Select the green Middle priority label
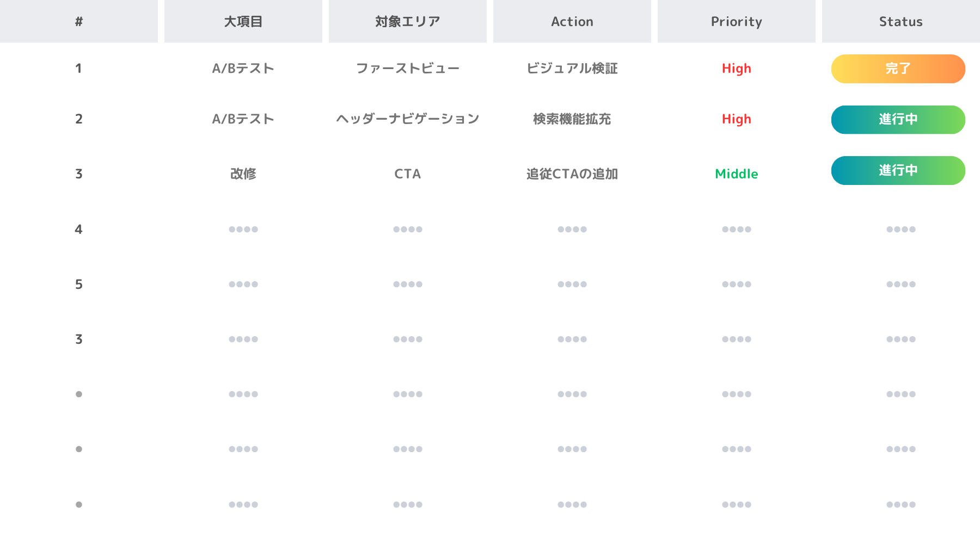This screenshot has height=544, width=980. (737, 174)
